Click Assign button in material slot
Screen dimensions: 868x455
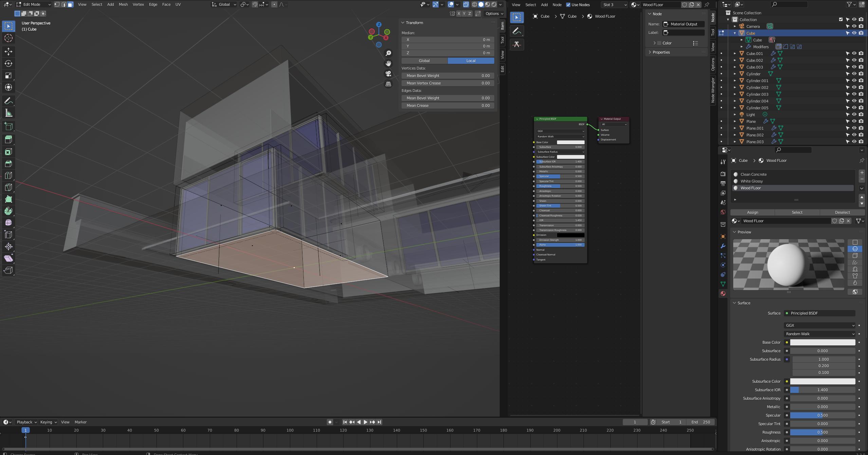coord(753,212)
